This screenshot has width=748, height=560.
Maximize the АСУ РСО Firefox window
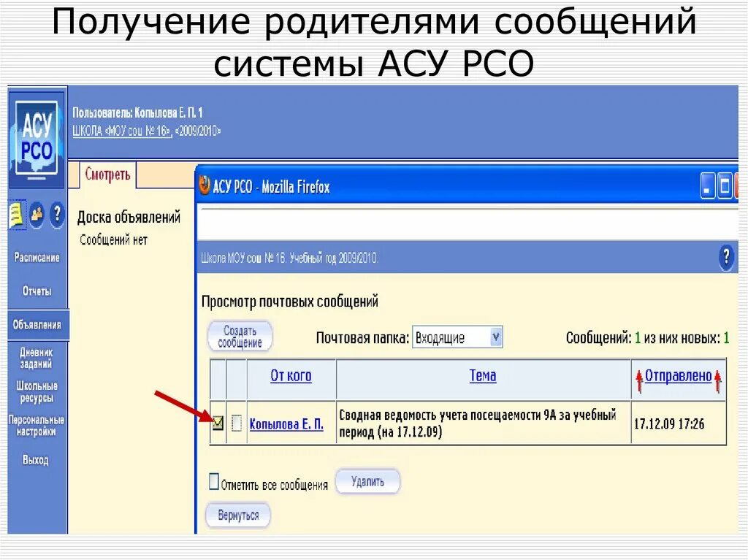(724, 186)
